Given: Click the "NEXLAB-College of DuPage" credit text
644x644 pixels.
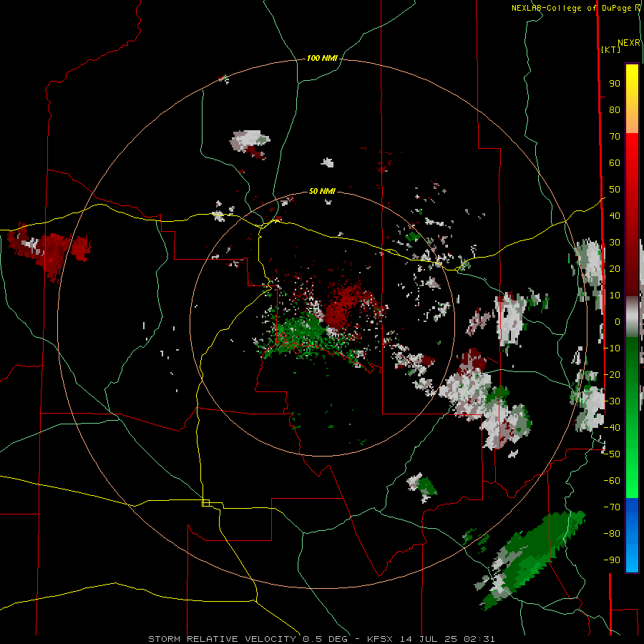Looking at the screenshot, I should click(571, 8).
